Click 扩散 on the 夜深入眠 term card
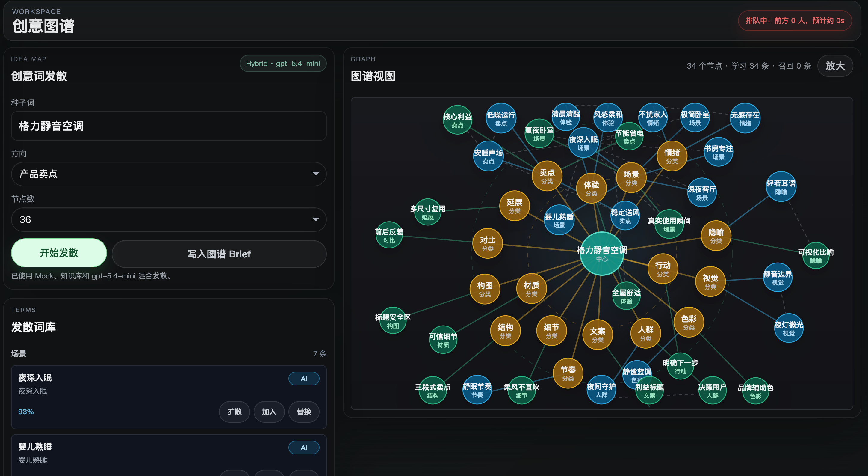Screen dimensions: 868x476 pos(234,412)
